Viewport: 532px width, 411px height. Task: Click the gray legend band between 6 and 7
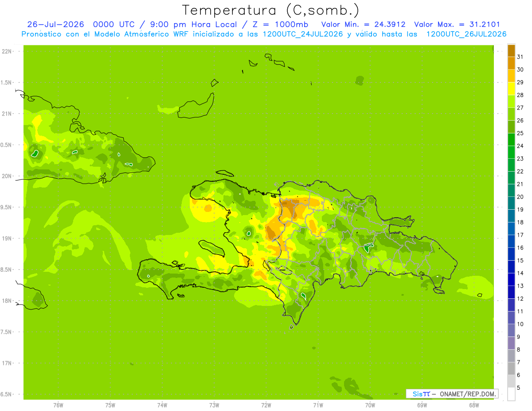(511, 368)
